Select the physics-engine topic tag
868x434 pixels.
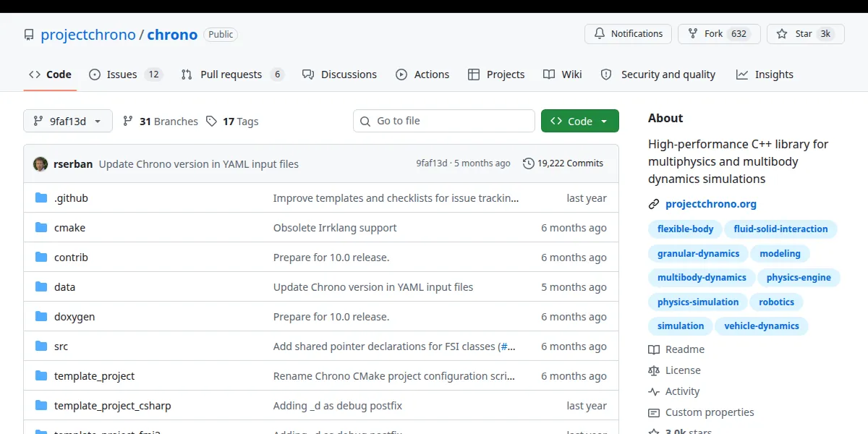799,278
